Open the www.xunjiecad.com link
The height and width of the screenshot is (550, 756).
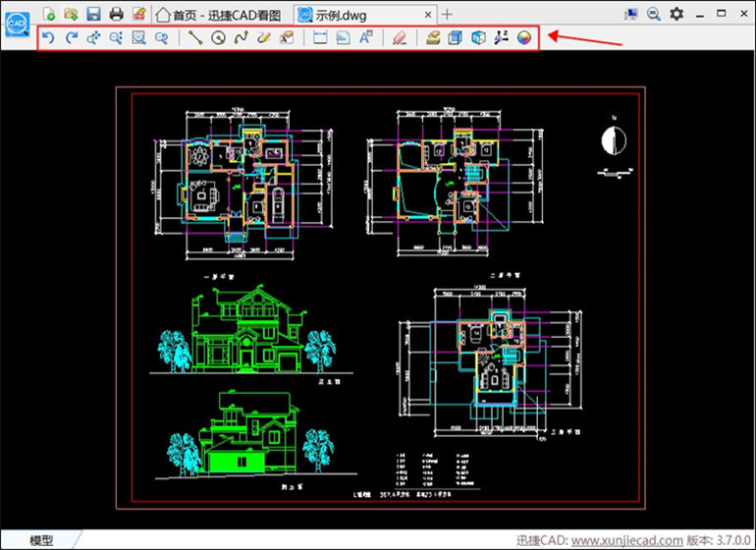pos(627,540)
